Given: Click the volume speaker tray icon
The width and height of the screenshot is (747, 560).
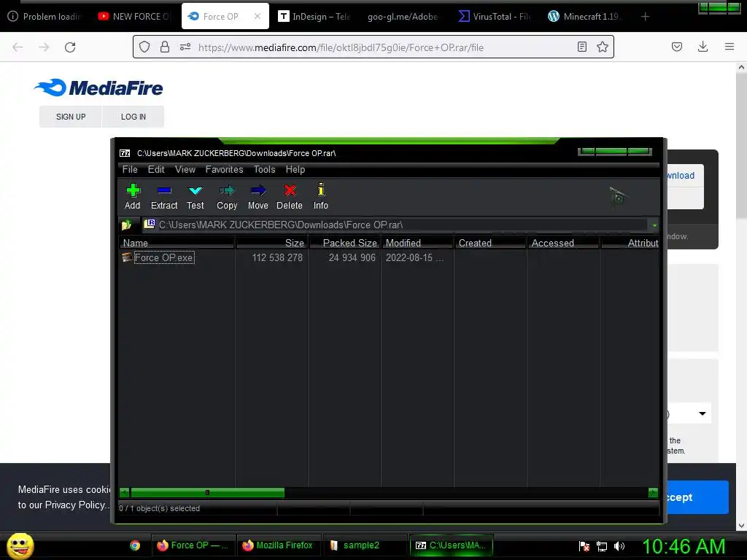Looking at the screenshot, I should point(619,546).
